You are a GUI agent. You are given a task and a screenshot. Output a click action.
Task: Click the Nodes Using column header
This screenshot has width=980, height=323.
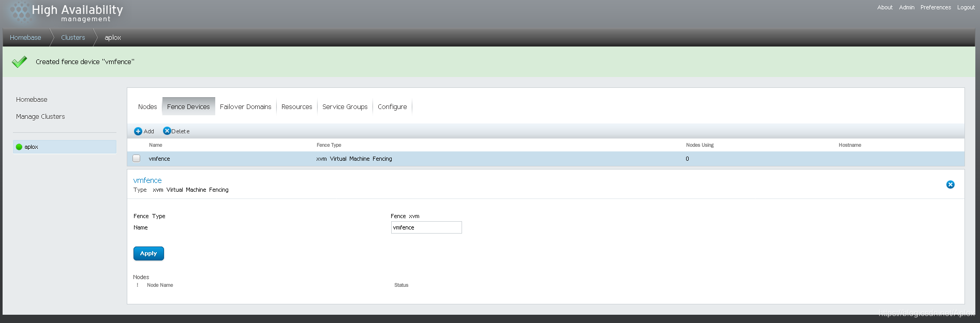click(700, 145)
